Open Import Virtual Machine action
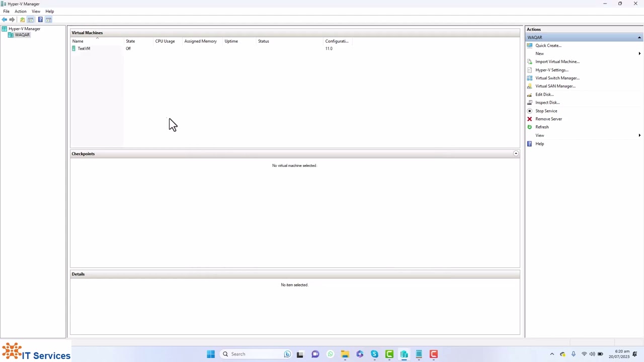This screenshot has width=644, height=362. point(557,61)
